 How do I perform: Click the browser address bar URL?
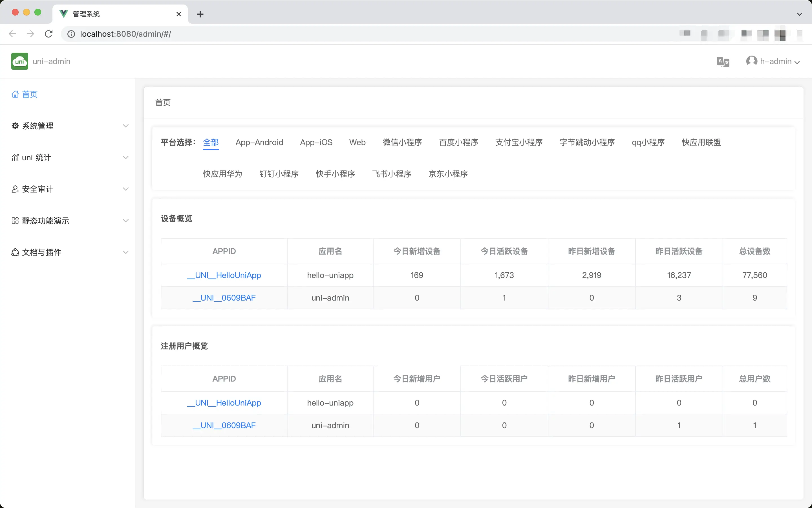coord(125,34)
